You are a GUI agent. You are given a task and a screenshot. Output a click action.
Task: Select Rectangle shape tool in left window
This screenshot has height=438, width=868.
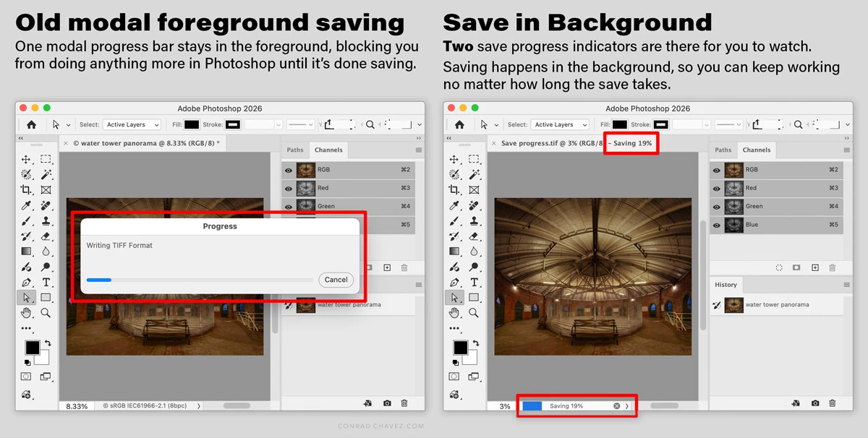click(46, 297)
